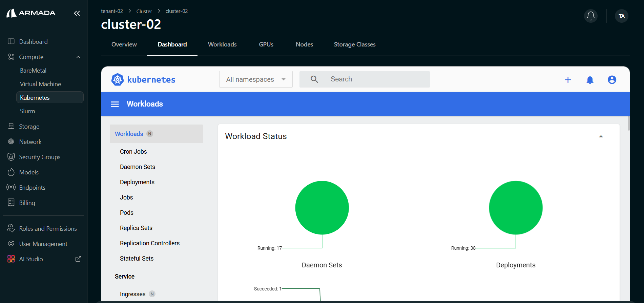The width and height of the screenshot is (644, 303).
Task: Open BareMetal under Compute
Action: click(x=33, y=71)
